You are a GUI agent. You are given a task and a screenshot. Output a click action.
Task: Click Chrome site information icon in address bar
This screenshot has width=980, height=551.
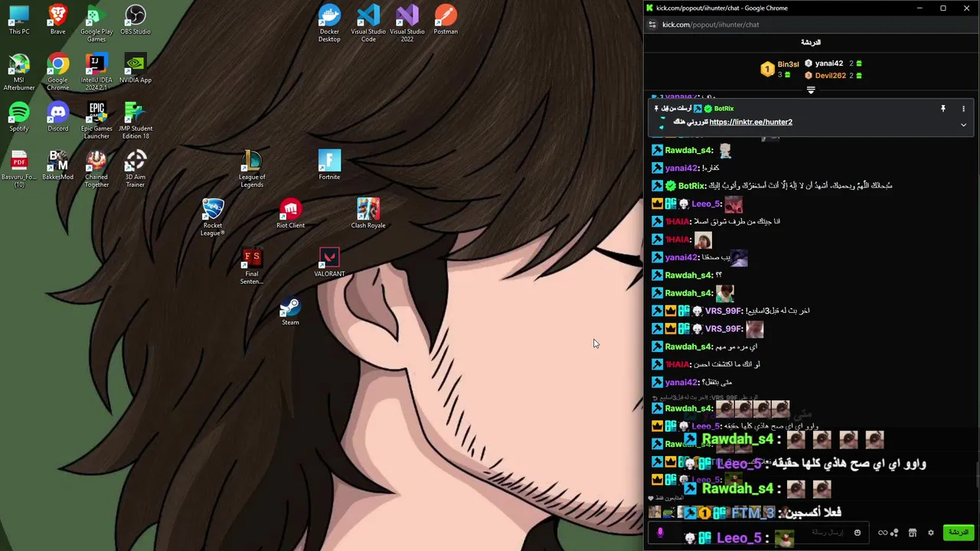652,24
